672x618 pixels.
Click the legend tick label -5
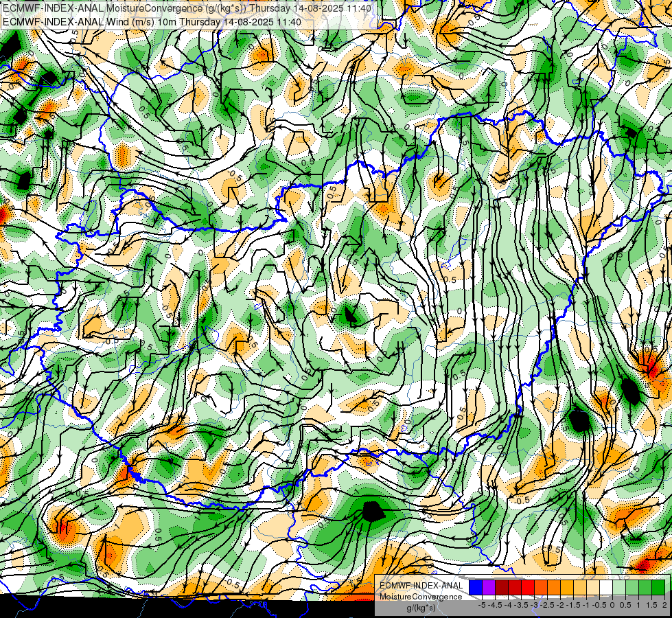482,606
